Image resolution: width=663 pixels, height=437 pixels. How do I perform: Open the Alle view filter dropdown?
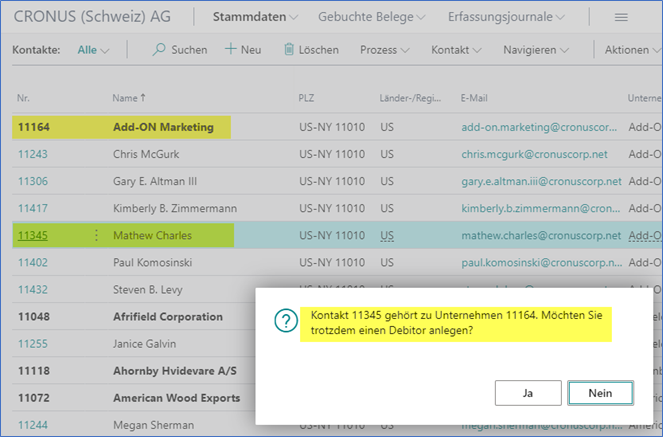[93, 50]
